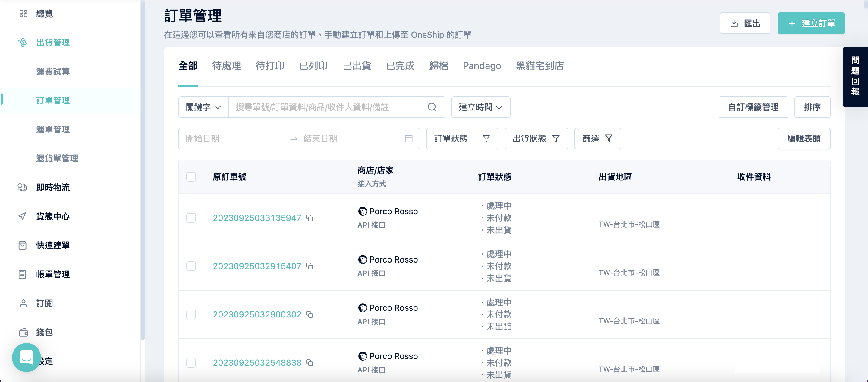Check the box for order 20230925032915407

[x=191, y=266]
